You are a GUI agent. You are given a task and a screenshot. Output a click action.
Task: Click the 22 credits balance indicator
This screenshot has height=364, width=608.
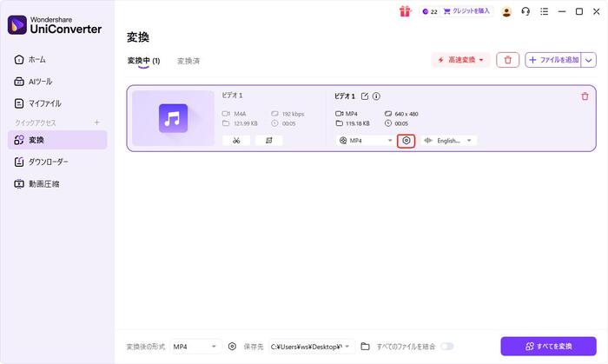[x=430, y=11]
